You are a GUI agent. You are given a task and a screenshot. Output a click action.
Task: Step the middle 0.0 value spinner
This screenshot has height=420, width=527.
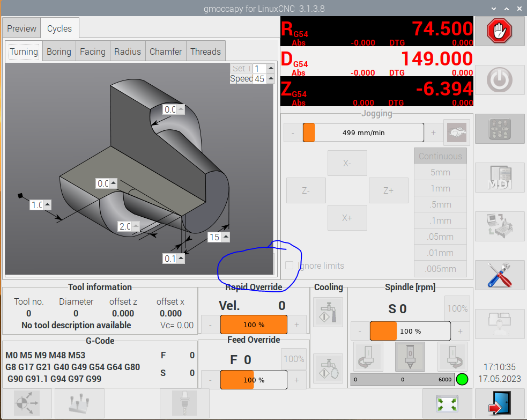(113, 183)
